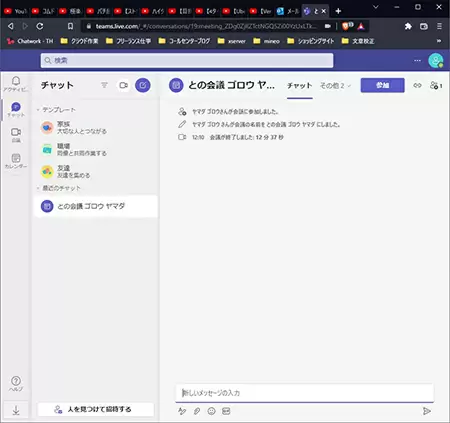Attach a file with paperclip icon
The image size is (450, 423).
197,411
